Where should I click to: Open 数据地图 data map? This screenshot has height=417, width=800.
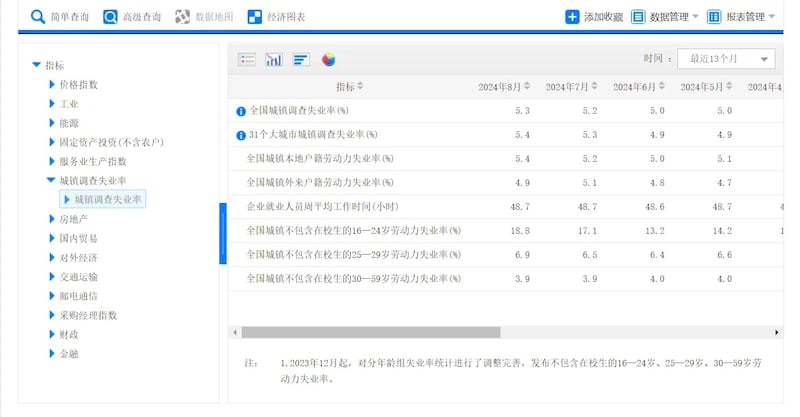coord(205,17)
